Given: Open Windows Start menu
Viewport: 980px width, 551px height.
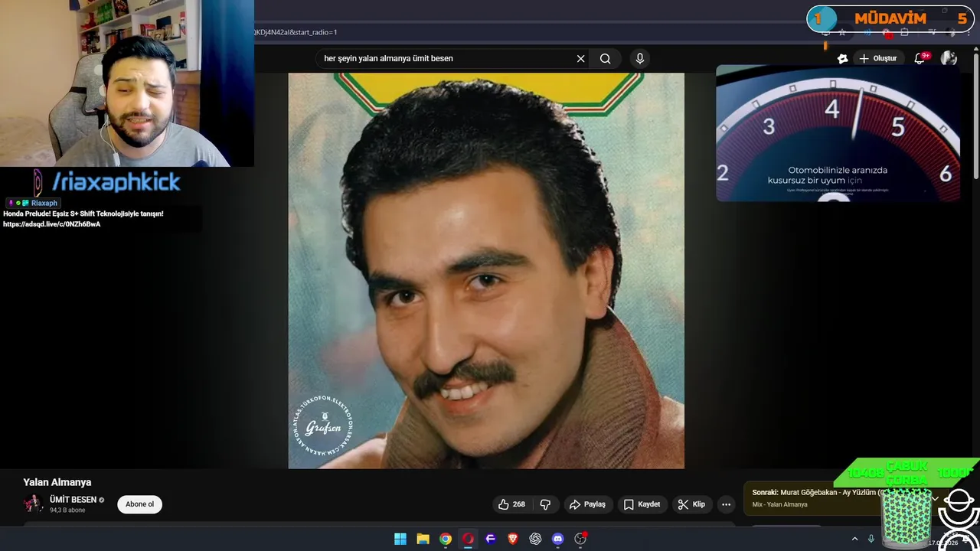Looking at the screenshot, I should point(400,539).
